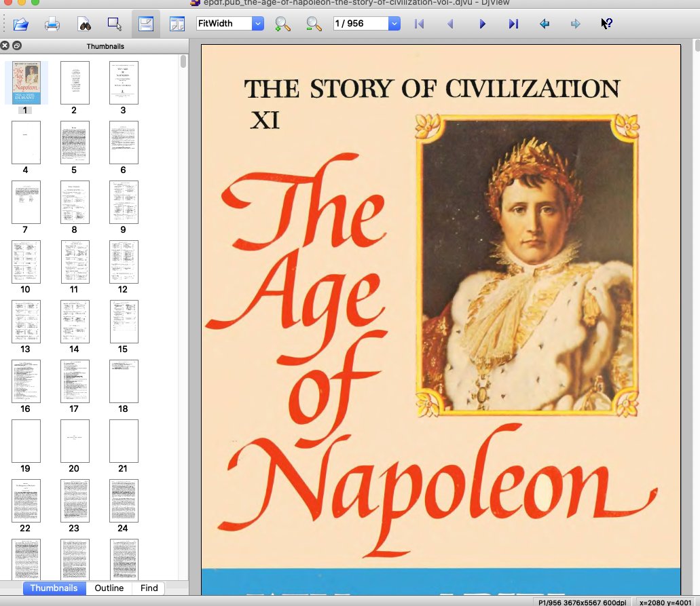Screen dimensions: 700x606
Task: Select page 18 thumbnail
Action: pyautogui.click(x=124, y=381)
